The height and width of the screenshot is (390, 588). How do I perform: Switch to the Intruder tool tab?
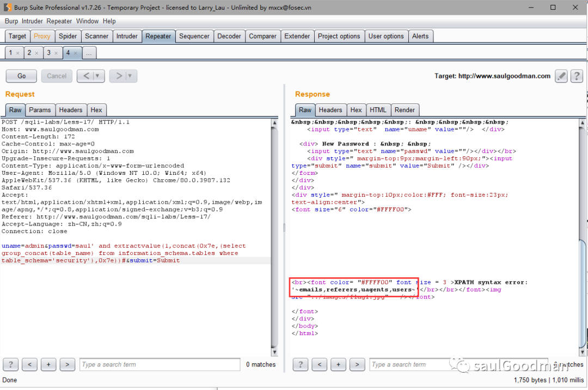[127, 36]
